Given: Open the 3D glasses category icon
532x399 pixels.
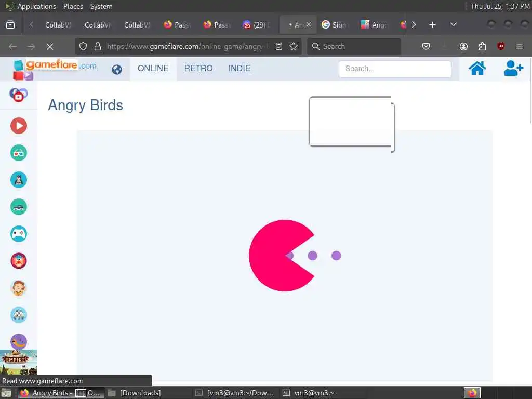Looking at the screenshot, I should tap(19, 153).
